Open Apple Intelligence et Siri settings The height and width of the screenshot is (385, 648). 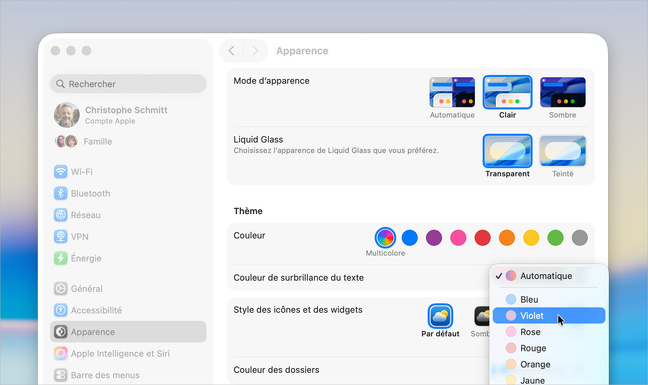128,354
